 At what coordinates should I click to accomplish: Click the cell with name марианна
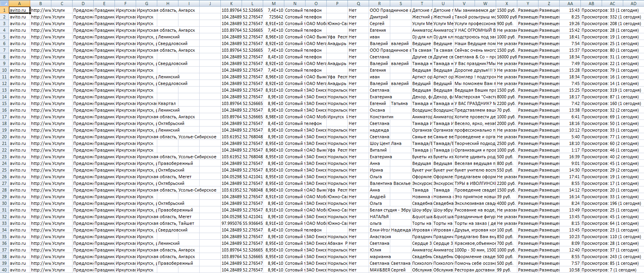[x=379, y=257]
